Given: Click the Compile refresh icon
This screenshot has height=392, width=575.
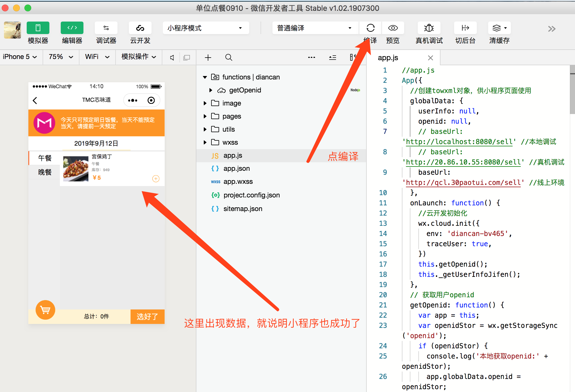Looking at the screenshot, I should coord(370,28).
